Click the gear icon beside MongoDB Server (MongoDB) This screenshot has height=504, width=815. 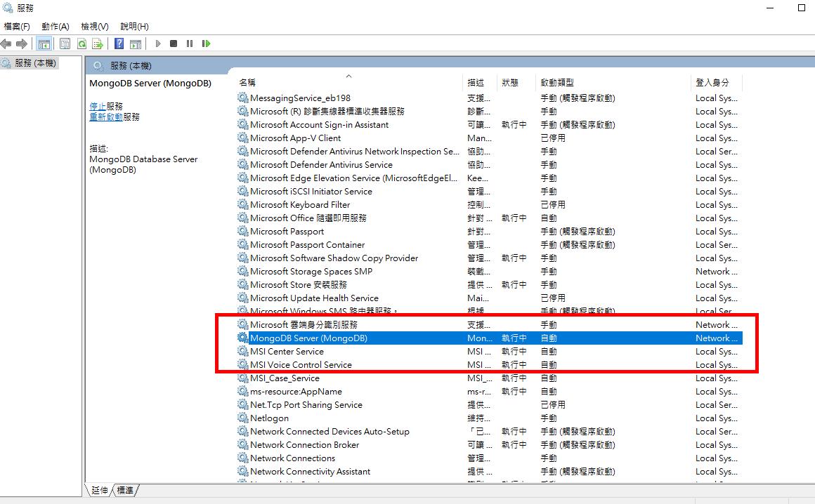(242, 338)
